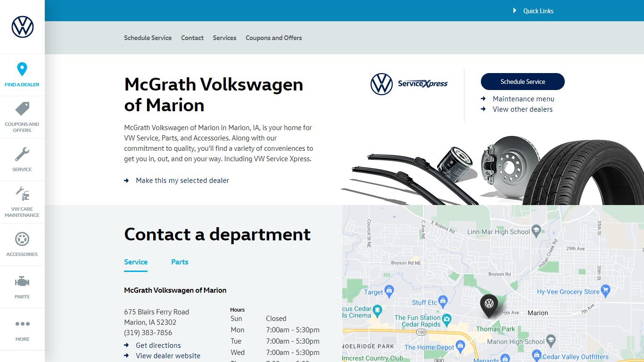Click the Schedule Service button
Image resolution: width=644 pixels, height=362 pixels.
click(522, 82)
